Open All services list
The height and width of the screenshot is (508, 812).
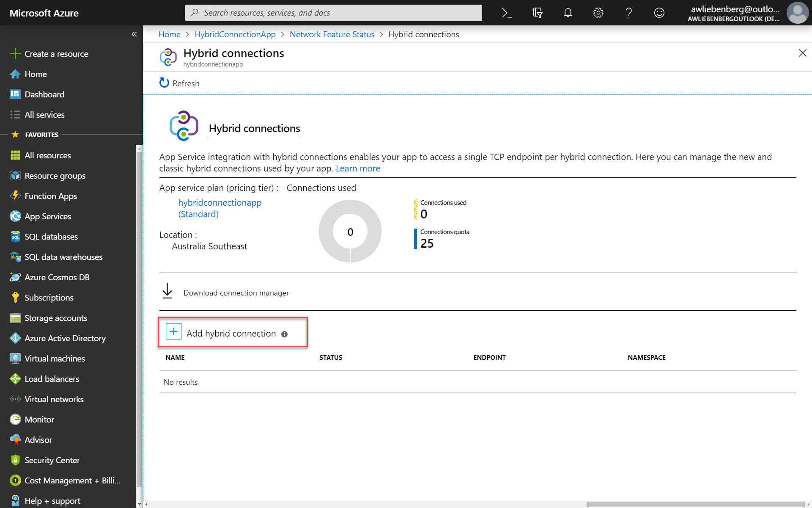tap(44, 115)
